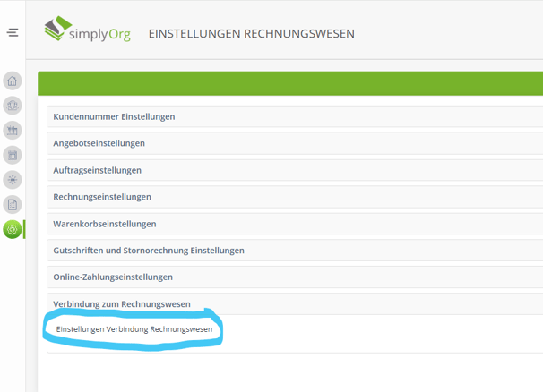Screen dimensions: 543x392
Task: Open Gutschriften und Stornorechnung Einstellungen
Action: [149, 251]
